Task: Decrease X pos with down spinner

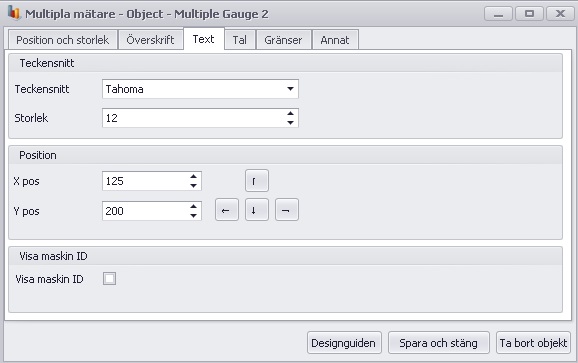Action: pyautogui.click(x=194, y=186)
